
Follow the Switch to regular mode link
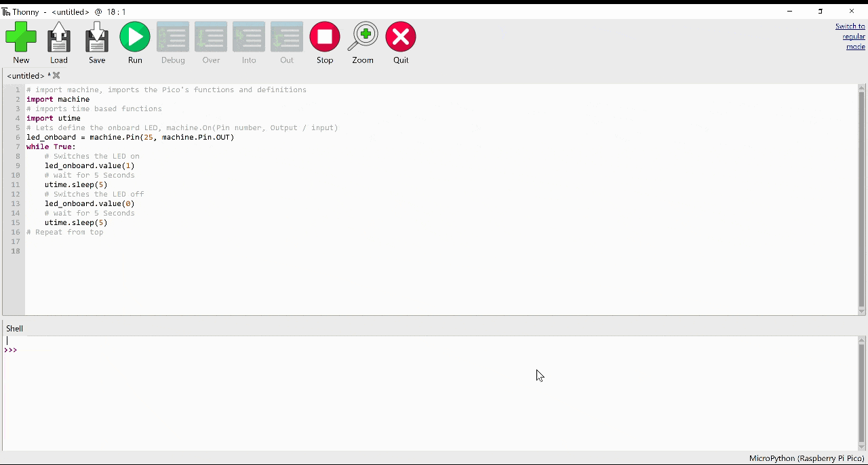click(850, 37)
